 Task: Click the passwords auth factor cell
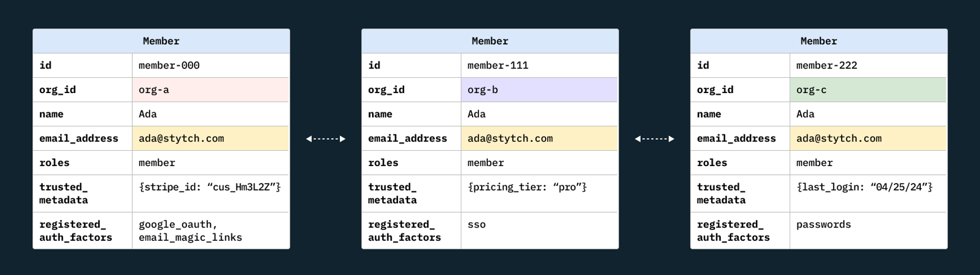tap(868, 231)
